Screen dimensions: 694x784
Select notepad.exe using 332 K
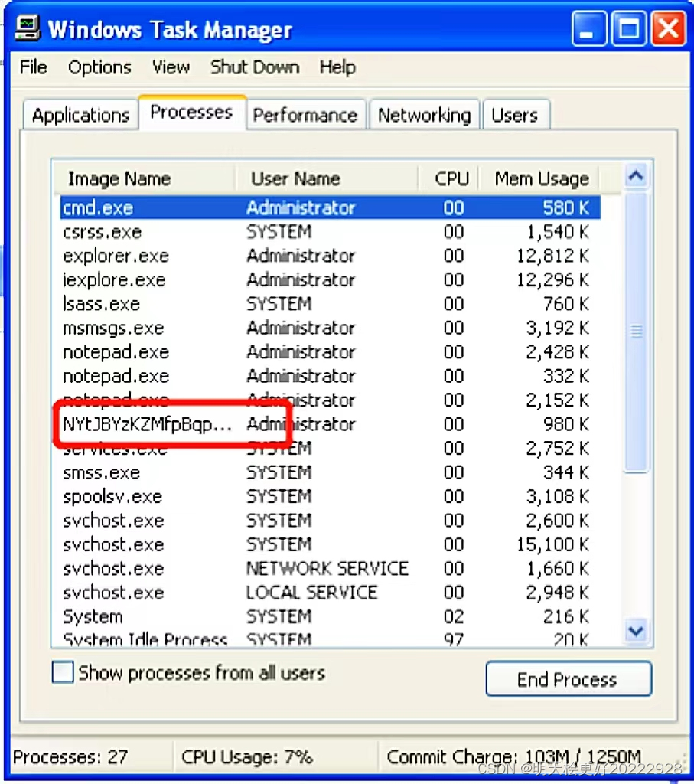[x=331, y=376]
